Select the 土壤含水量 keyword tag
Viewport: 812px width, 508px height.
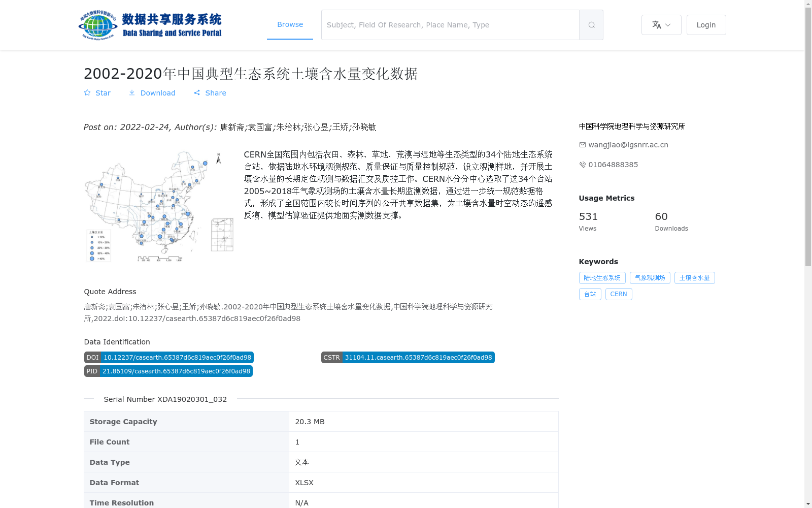tap(694, 278)
